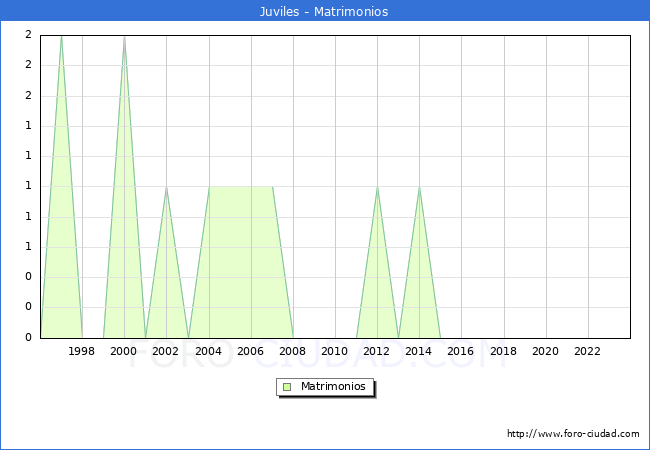Screen dimensions: 650x450
Task: Click the peak at year 2000
Action: [x=124, y=37]
